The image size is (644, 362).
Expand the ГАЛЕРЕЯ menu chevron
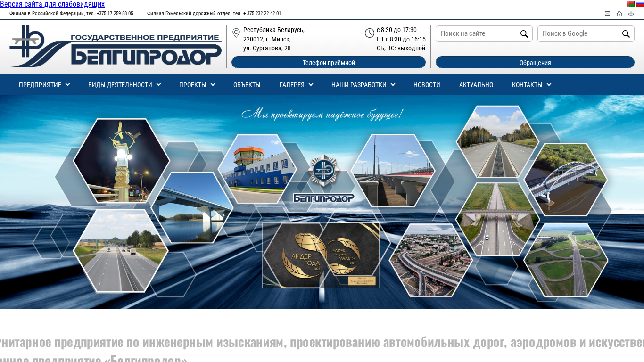tap(311, 84)
